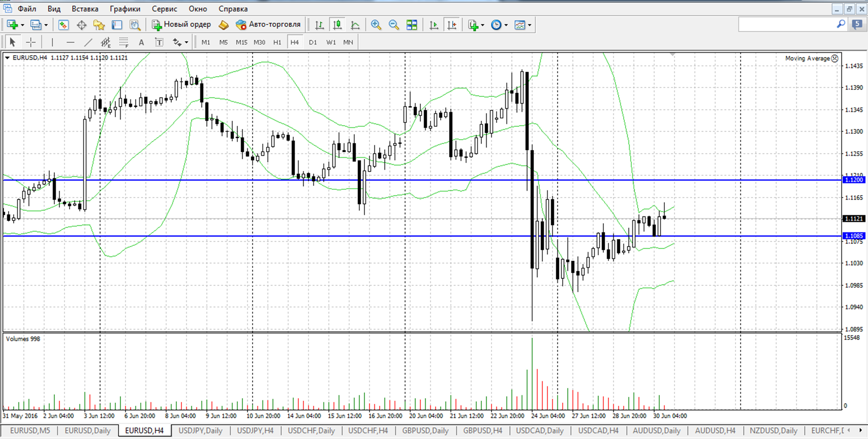
Task: Toggle the Terminal panel icon
Action: (117, 25)
